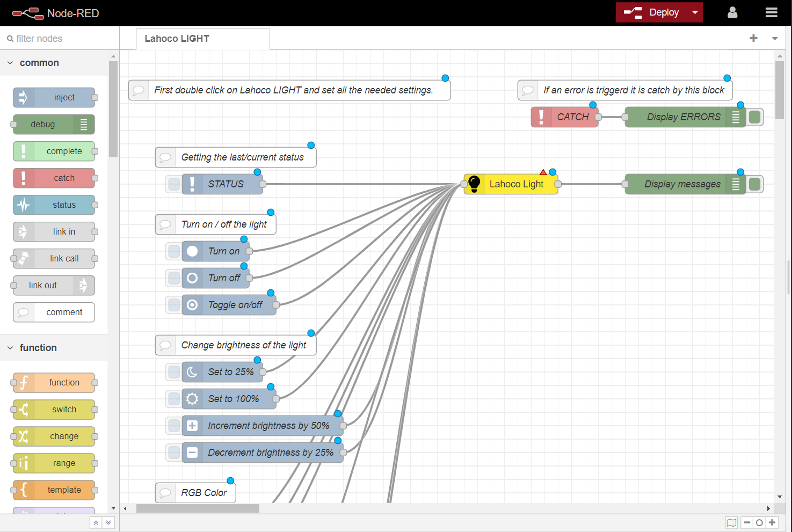Click the zoom out minus icon
Image resolution: width=792 pixels, height=532 pixels.
(747, 522)
